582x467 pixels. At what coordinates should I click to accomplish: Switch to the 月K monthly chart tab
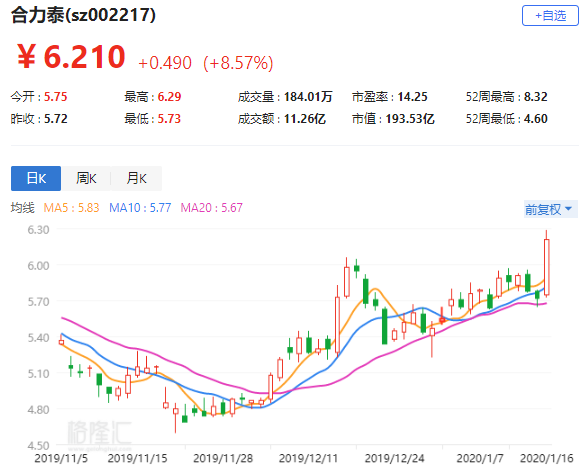[x=137, y=179]
